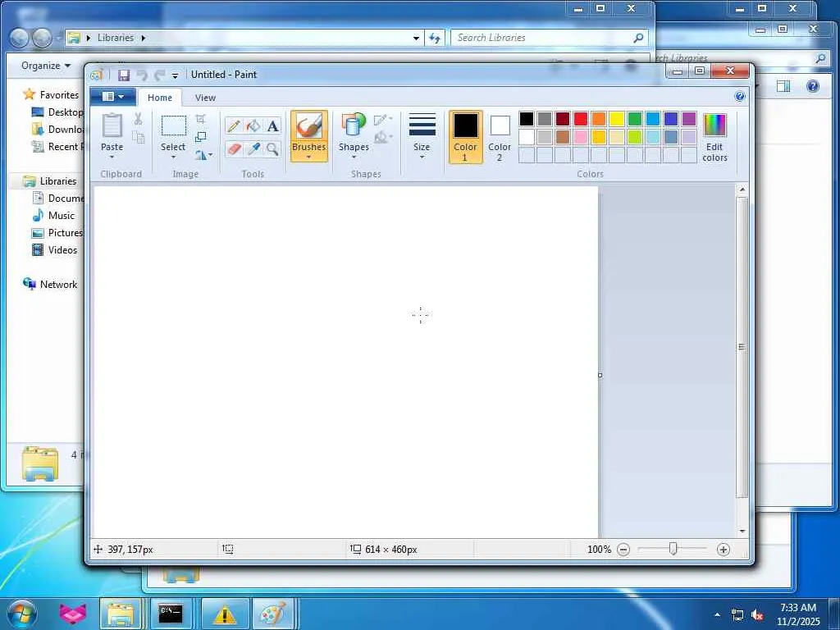Click the command prompt taskbar icon

point(171,614)
